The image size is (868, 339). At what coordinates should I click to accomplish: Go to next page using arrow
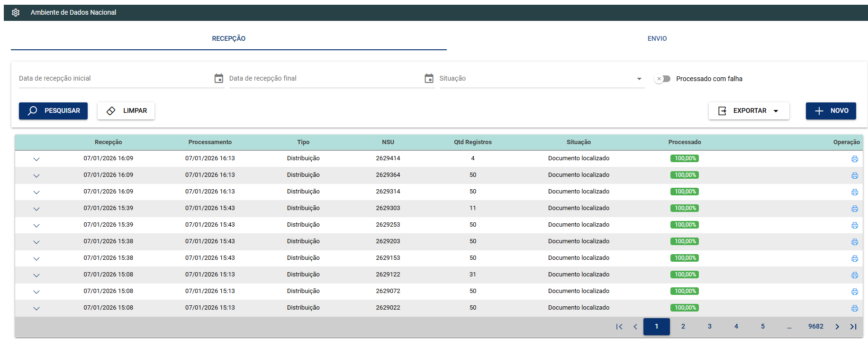pyautogui.click(x=837, y=327)
